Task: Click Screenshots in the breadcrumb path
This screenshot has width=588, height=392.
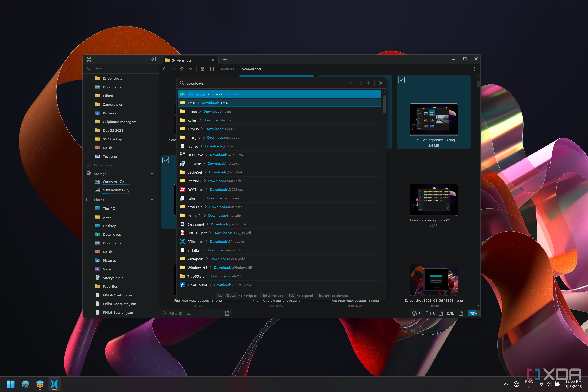Action: coord(251,69)
